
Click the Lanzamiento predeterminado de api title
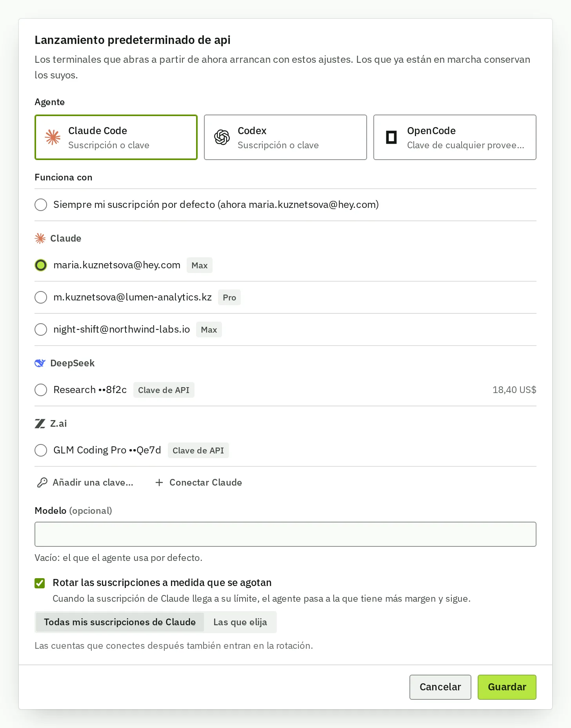pyautogui.click(x=133, y=40)
